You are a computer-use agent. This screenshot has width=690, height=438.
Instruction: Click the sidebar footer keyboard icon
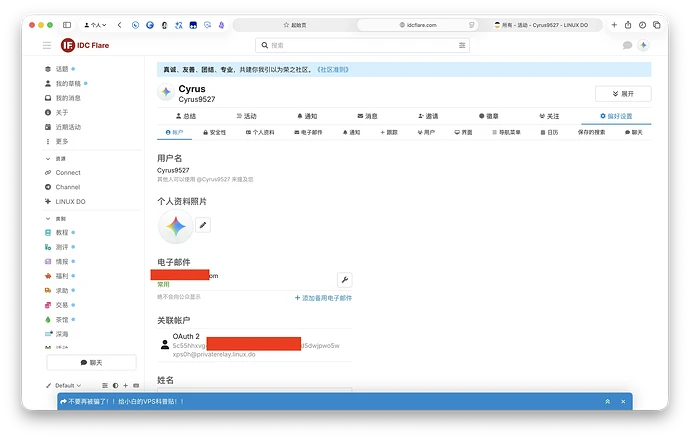(x=136, y=386)
